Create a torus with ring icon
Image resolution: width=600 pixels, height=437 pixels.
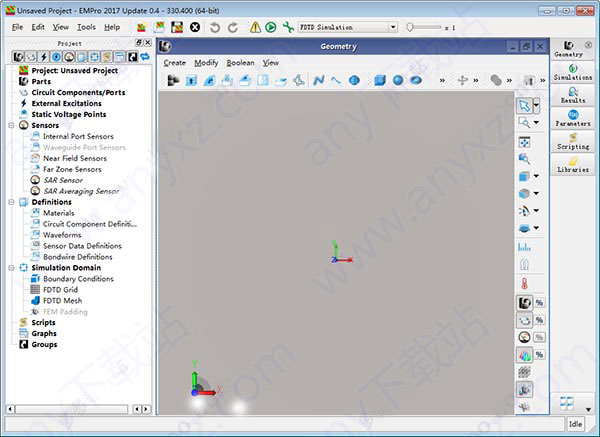click(x=416, y=80)
